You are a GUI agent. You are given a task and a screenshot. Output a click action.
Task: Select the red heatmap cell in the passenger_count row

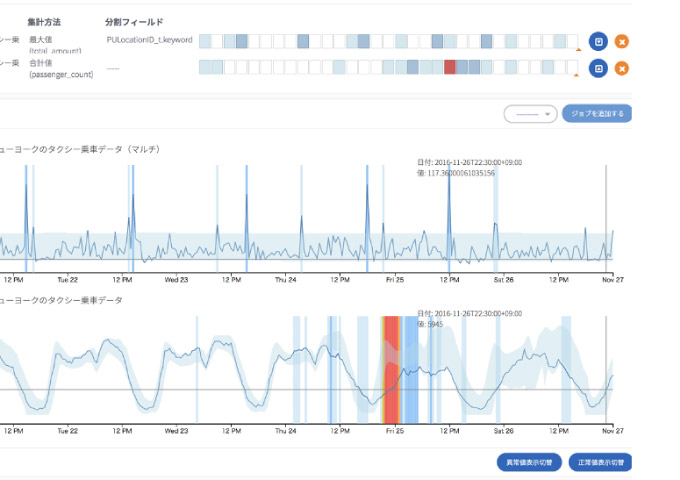pyautogui.click(x=450, y=67)
